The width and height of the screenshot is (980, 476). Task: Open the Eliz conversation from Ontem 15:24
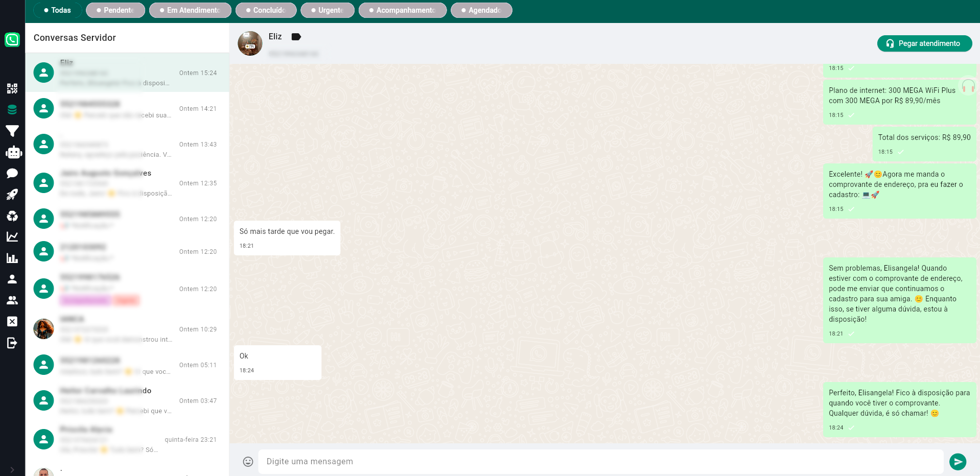[x=127, y=73]
